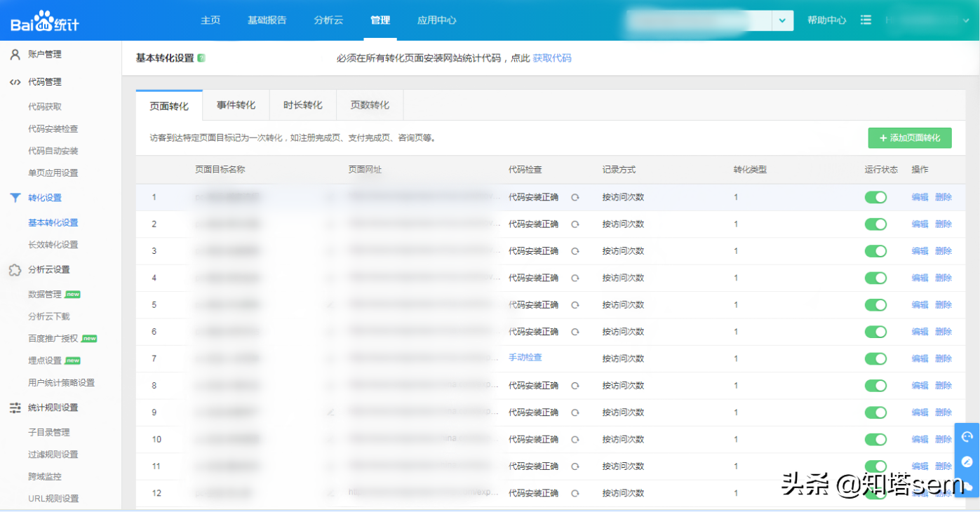Refresh code check for row 3

click(x=575, y=251)
